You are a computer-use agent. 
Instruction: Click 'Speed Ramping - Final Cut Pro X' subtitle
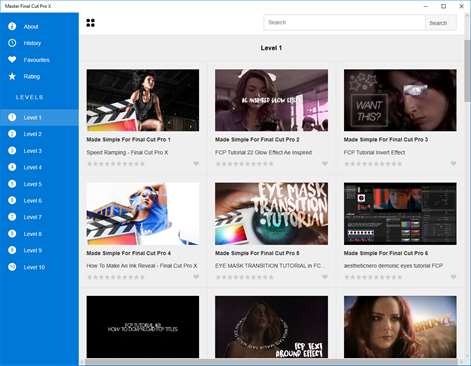click(x=127, y=152)
